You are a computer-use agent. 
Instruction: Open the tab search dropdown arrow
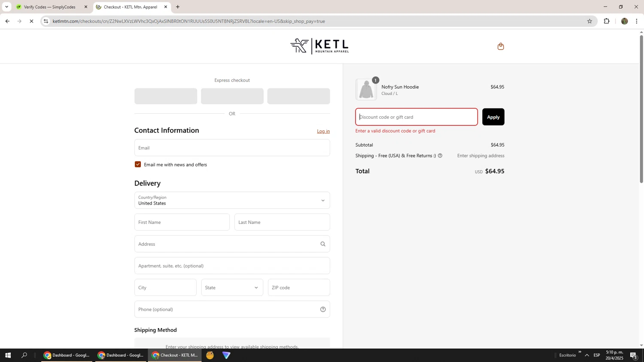click(x=6, y=7)
